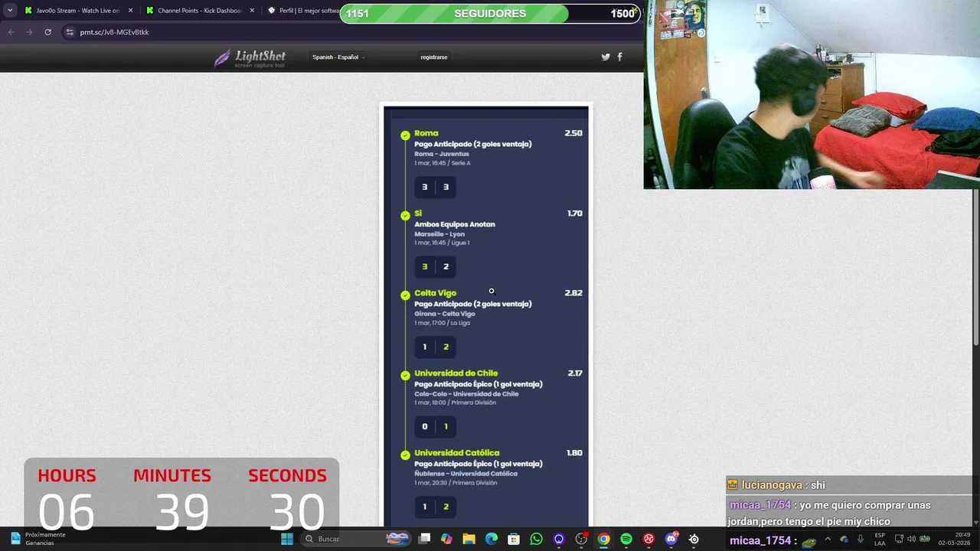Click the SEGUIDORES follower progress bar
980x551 pixels.
click(489, 14)
